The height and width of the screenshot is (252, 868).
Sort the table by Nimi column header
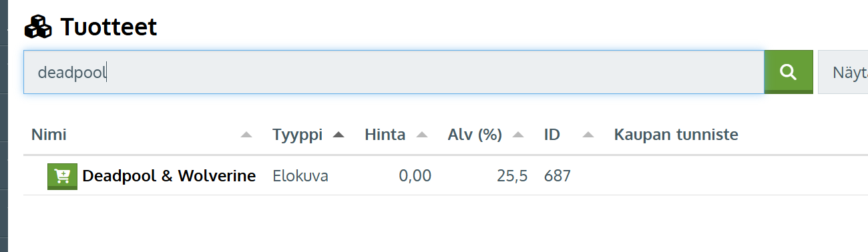pos(49,135)
